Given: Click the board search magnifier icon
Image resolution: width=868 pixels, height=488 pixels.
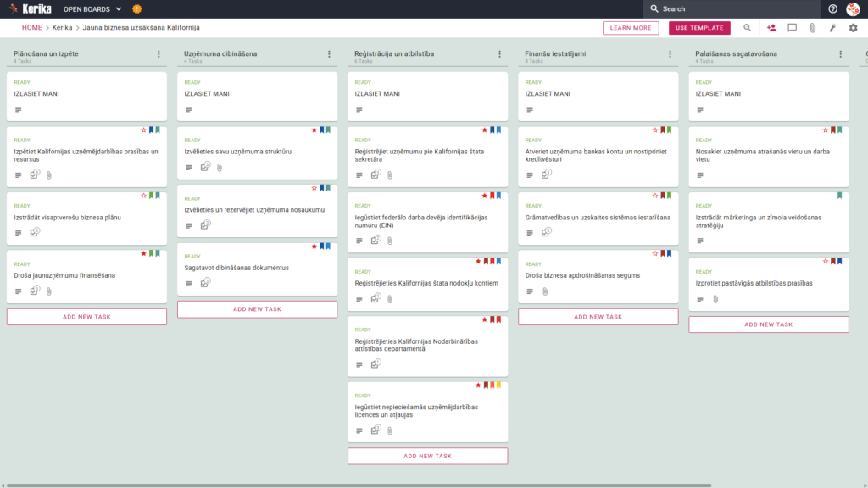Looking at the screenshot, I should (748, 28).
